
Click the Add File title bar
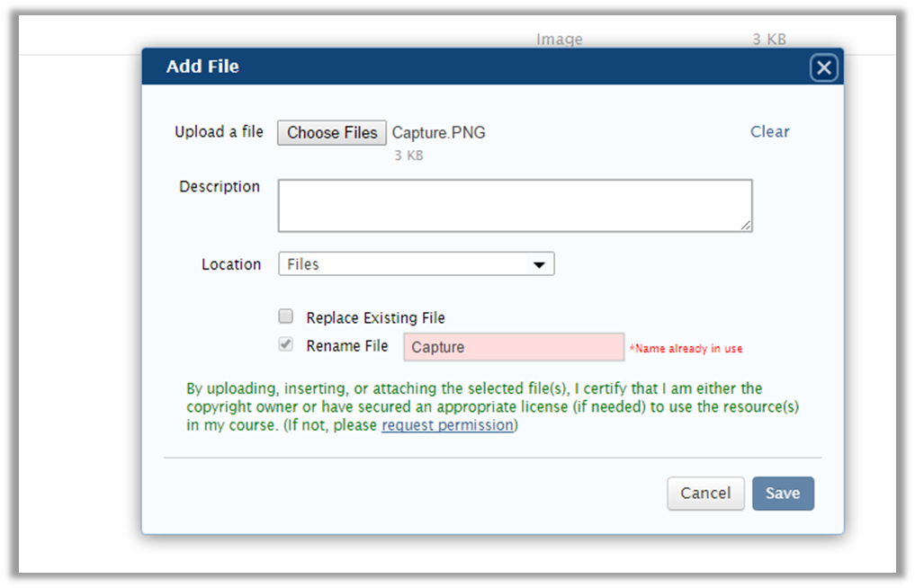[202, 67]
